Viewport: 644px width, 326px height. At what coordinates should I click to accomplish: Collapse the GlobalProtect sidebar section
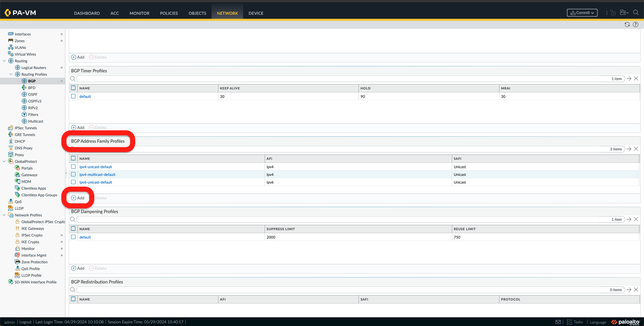tap(4, 161)
